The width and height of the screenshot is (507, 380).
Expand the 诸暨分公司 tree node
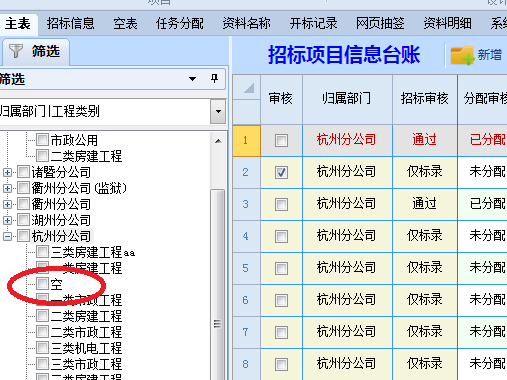[7, 172]
